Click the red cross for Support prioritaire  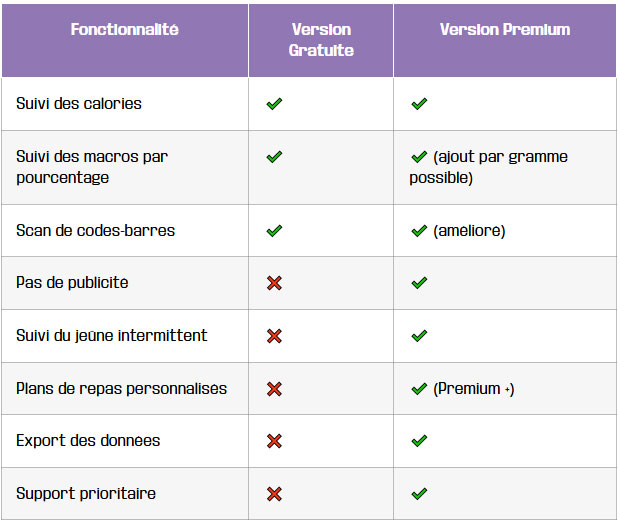click(274, 494)
